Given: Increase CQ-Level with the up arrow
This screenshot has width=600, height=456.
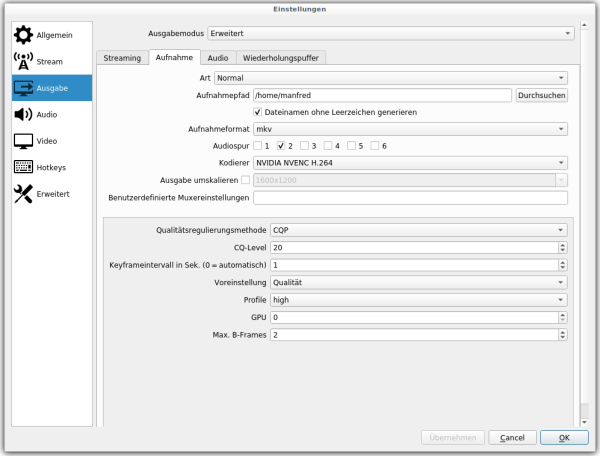Looking at the screenshot, I should (x=563, y=244).
